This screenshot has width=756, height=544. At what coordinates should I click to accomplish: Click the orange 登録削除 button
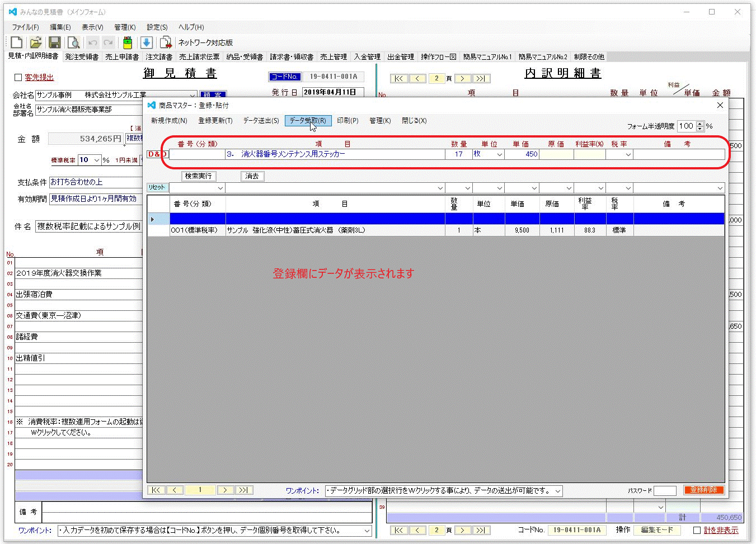coord(703,490)
